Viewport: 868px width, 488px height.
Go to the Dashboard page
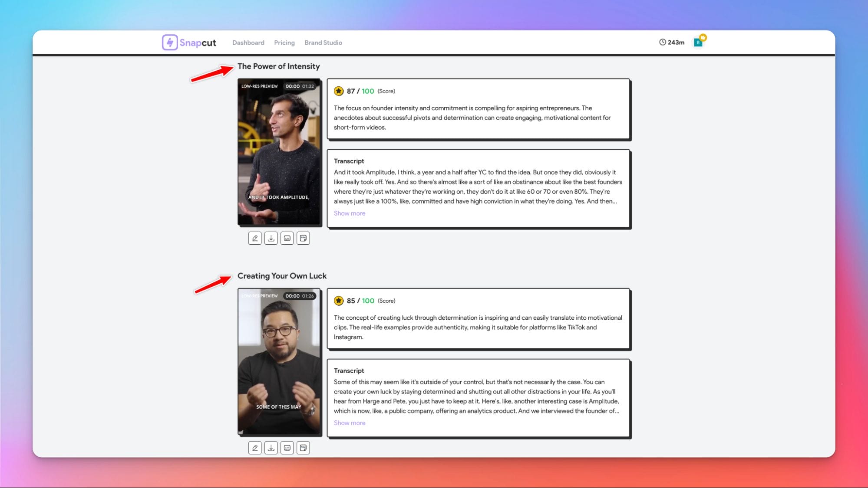(x=248, y=43)
